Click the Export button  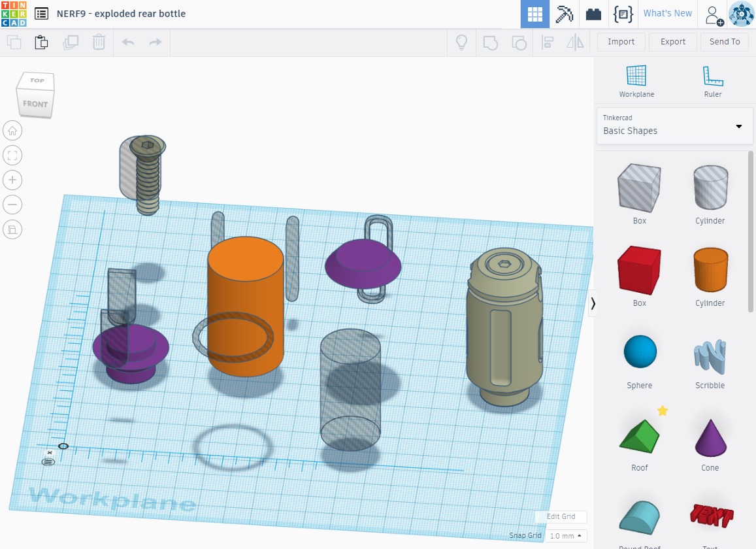point(672,42)
